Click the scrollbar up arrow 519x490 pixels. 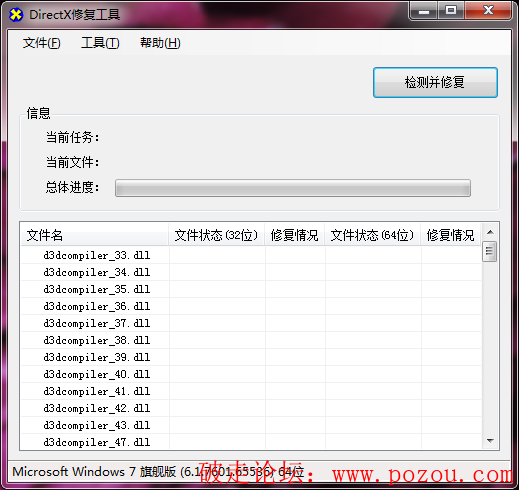coord(490,232)
